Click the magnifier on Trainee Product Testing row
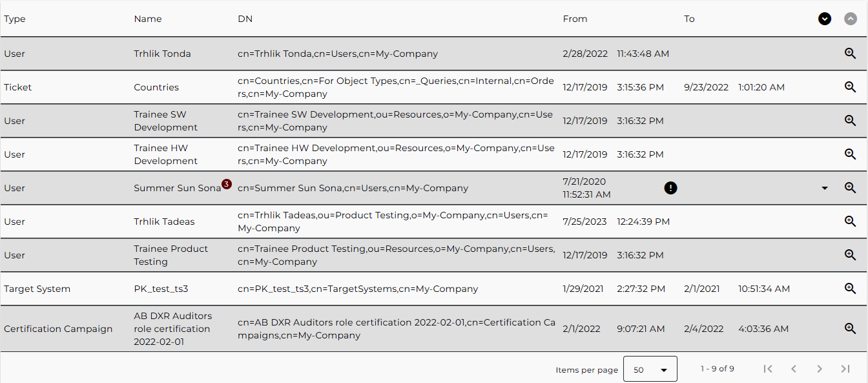Image resolution: width=868 pixels, height=383 pixels. coord(850,254)
